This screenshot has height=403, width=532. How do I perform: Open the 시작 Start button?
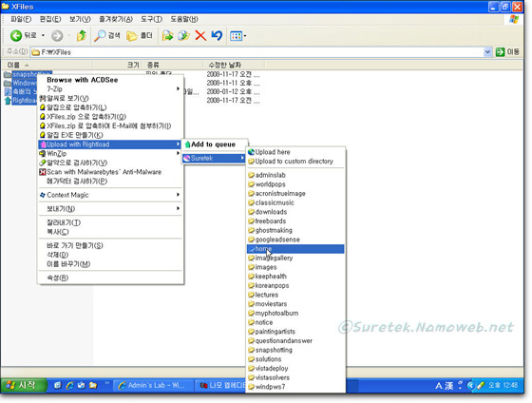[24, 385]
